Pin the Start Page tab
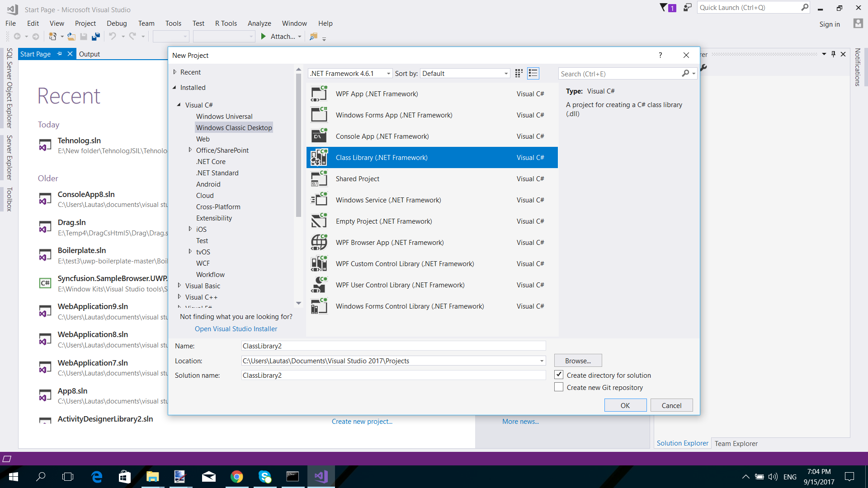Viewport: 868px width, 488px height. coord(60,54)
